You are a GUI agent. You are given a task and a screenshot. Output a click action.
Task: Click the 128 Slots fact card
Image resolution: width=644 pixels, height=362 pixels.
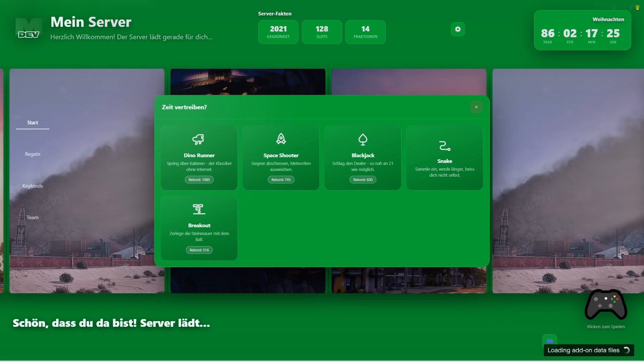click(322, 32)
